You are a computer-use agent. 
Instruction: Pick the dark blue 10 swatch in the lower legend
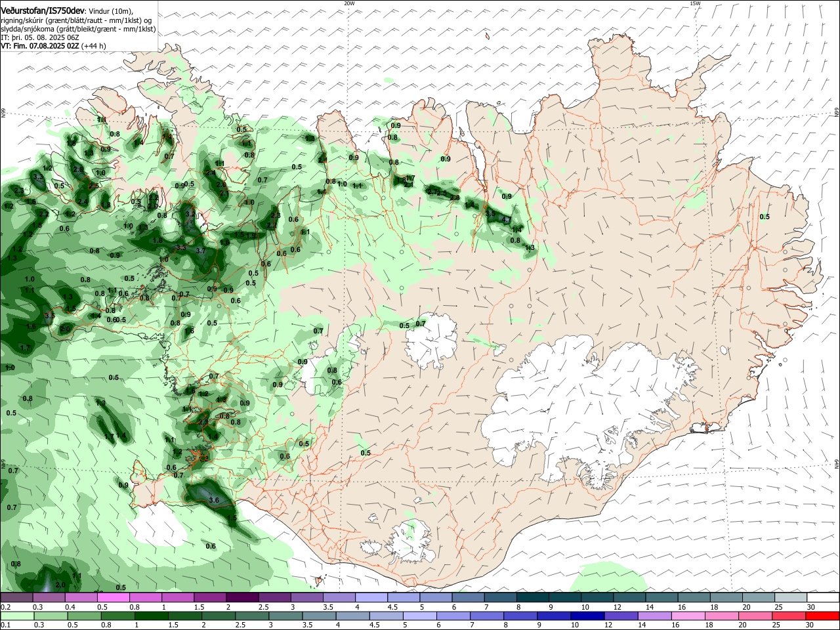pos(586,616)
